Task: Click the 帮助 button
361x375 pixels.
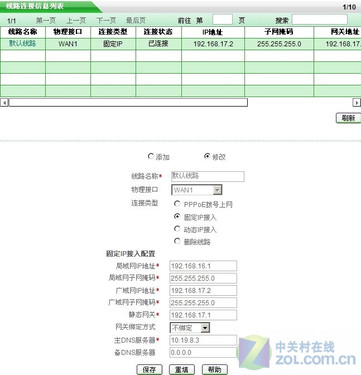Action: [x=215, y=369]
